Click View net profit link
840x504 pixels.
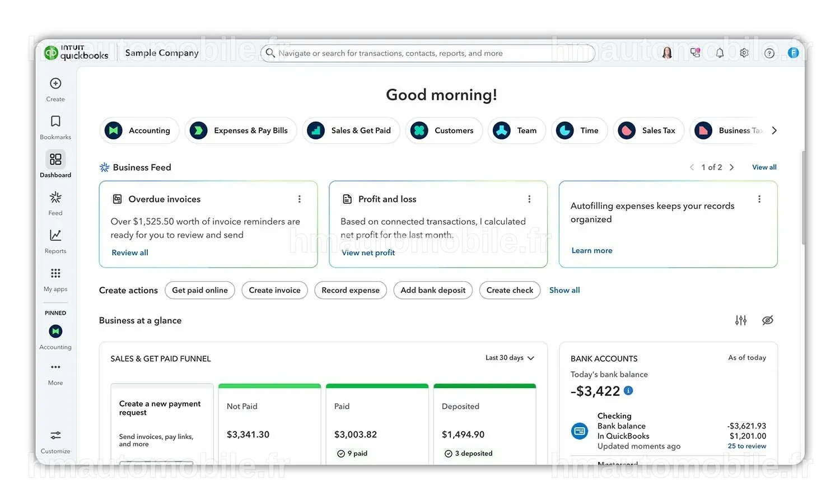pyautogui.click(x=368, y=253)
